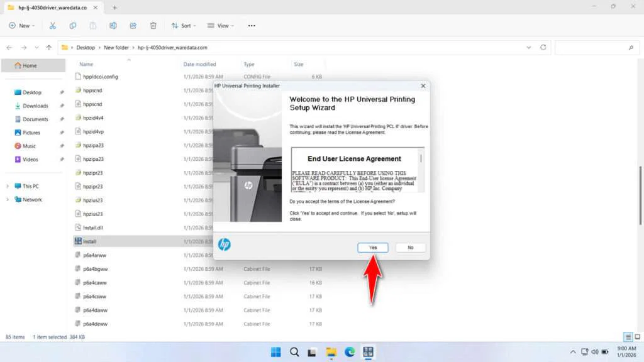The width and height of the screenshot is (644, 362).
Task: Switch to details view in status bar
Action: [627, 337]
